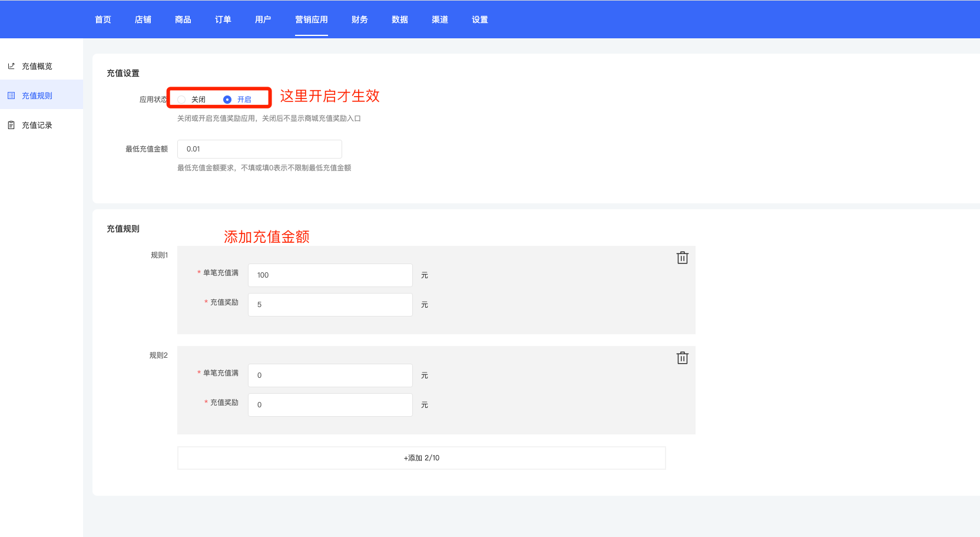Click the 充值概览 chart icon in sidebar
Screen dimensions: 980x537
click(11, 66)
